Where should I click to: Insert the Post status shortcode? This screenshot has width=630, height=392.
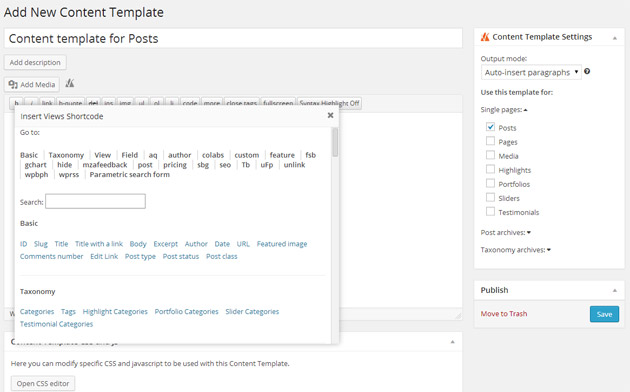(181, 256)
